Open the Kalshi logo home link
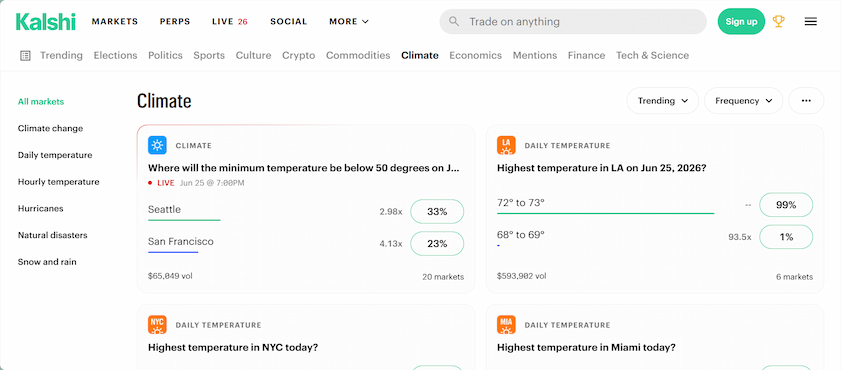 [x=46, y=21]
